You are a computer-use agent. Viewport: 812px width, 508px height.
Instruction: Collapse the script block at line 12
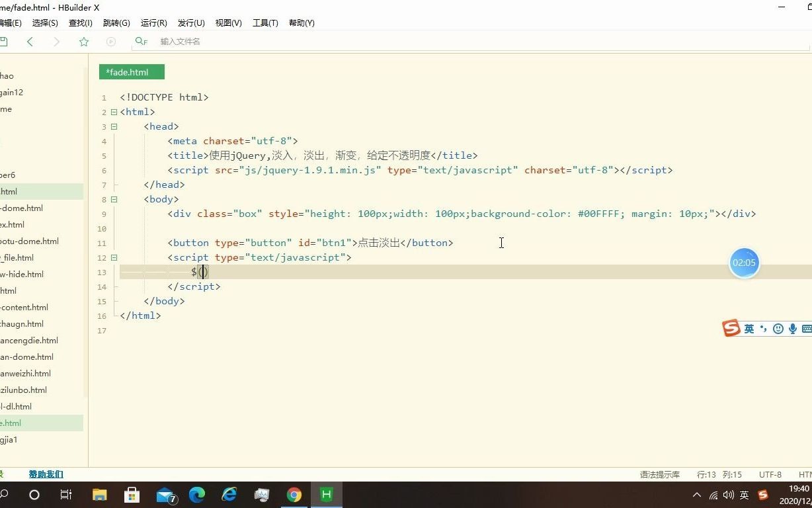[x=114, y=257]
